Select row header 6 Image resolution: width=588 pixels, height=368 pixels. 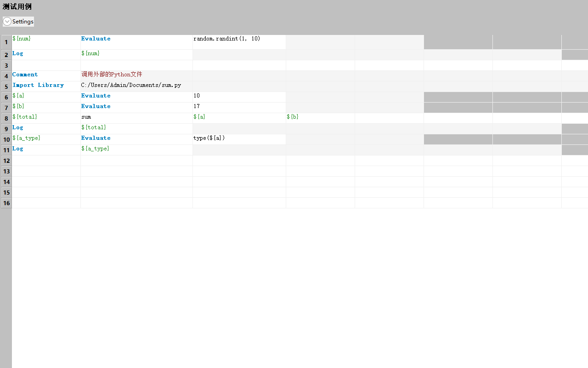click(x=6, y=97)
